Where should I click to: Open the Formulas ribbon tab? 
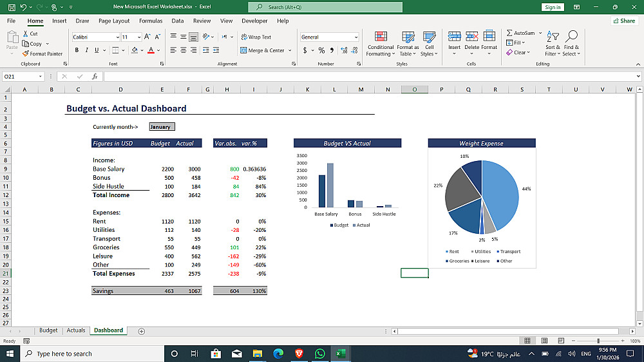click(x=151, y=21)
